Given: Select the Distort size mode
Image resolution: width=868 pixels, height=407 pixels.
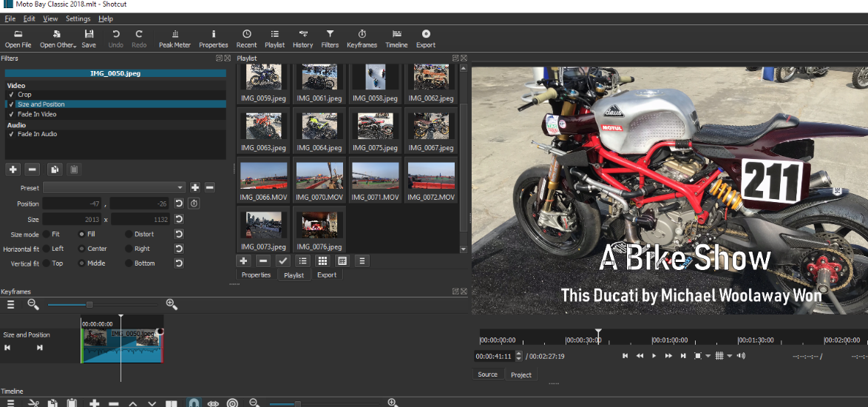Looking at the screenshot, I should (x=129, y=234).
